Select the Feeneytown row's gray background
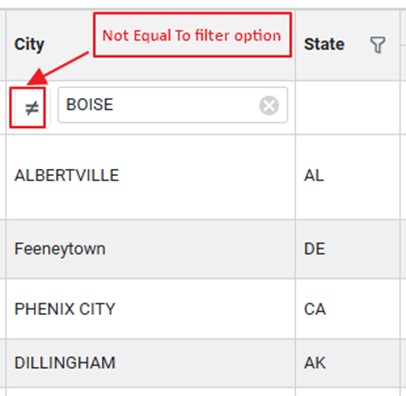 point(203,249)
